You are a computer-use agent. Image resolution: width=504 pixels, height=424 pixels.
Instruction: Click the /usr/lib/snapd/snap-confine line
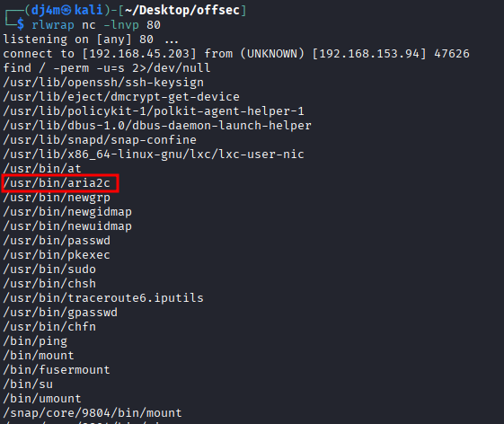coord(100,140)
